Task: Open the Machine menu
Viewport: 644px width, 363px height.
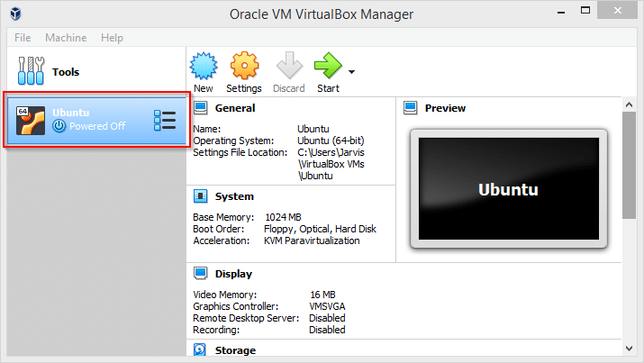Action: click(66, 38)
